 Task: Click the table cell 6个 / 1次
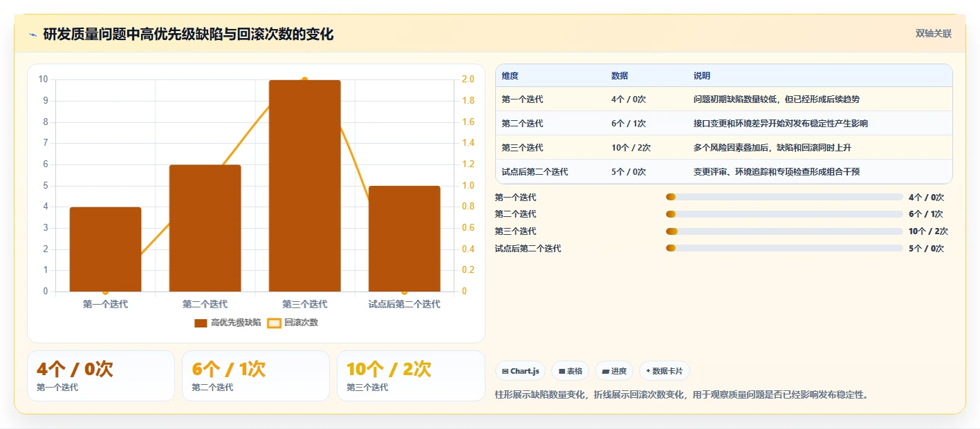(629, 124)
